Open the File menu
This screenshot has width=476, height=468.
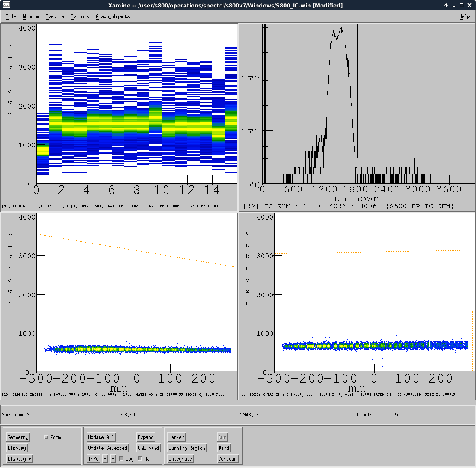[x=11, y=16]
